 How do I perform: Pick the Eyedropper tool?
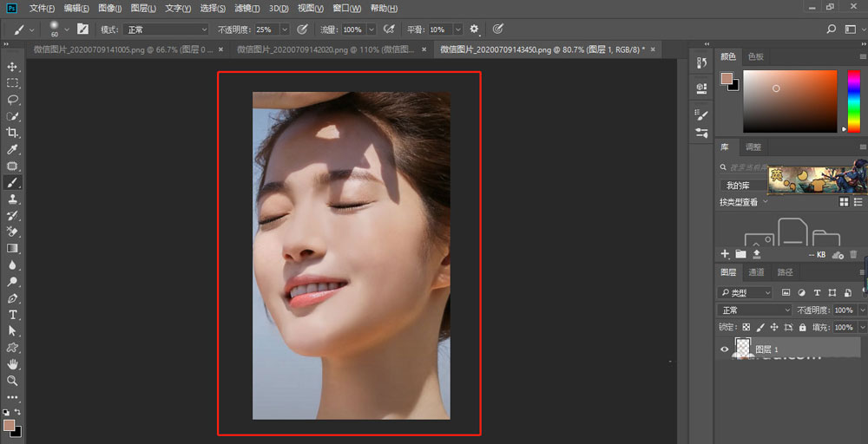12,149
